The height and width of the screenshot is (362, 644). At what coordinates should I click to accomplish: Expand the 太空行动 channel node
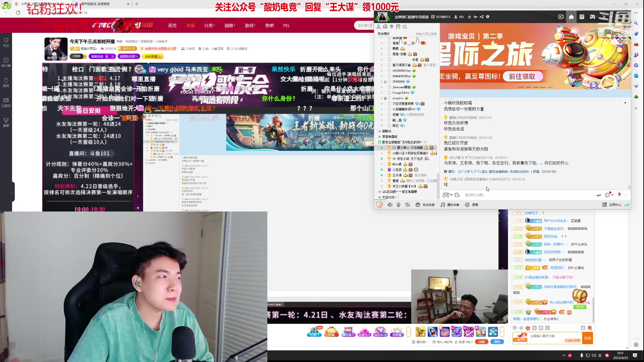coord(380,197)
